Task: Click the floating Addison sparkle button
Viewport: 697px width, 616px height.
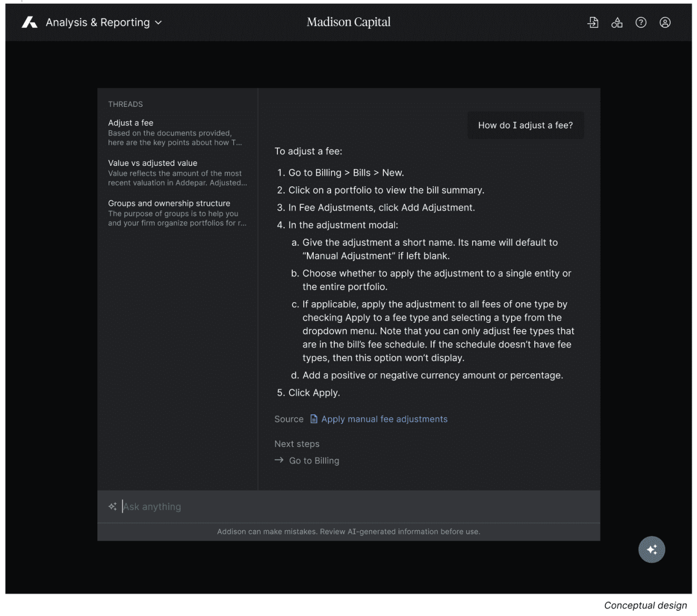Action: point(652,549)
